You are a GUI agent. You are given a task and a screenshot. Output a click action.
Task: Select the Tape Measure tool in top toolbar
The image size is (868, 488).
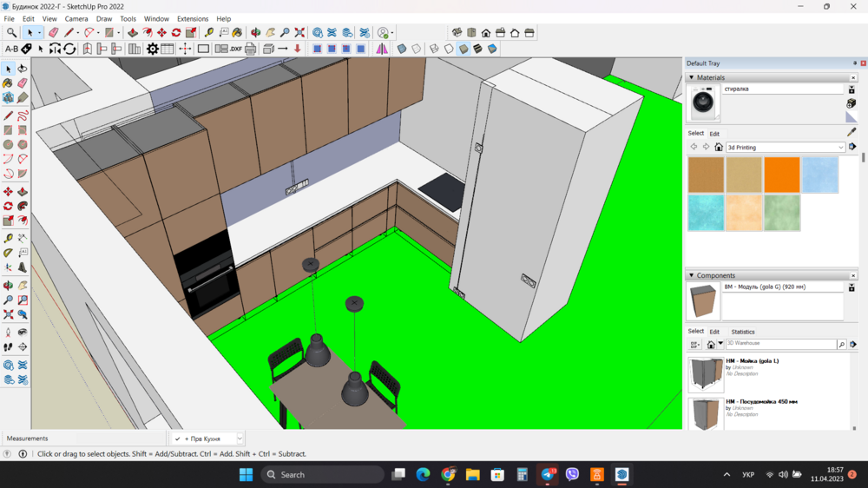point(209,33)
